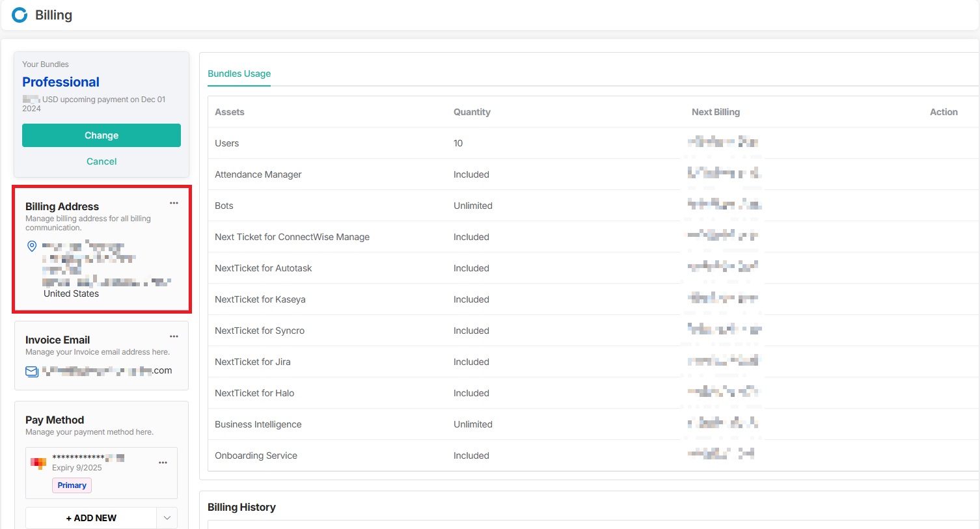Click the NextTicket for Jira row
The image size is (980, 529).
pyautogui.click(x=252, y=362)
